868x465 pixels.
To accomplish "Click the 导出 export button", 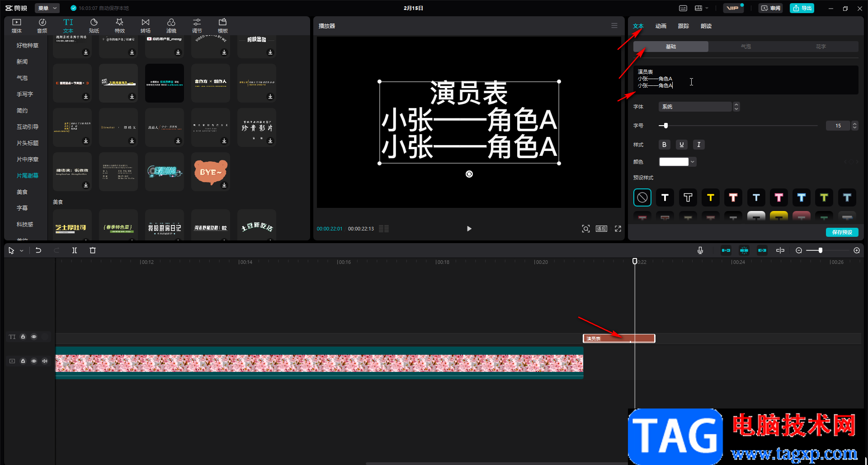I will [x=802, y=8].
